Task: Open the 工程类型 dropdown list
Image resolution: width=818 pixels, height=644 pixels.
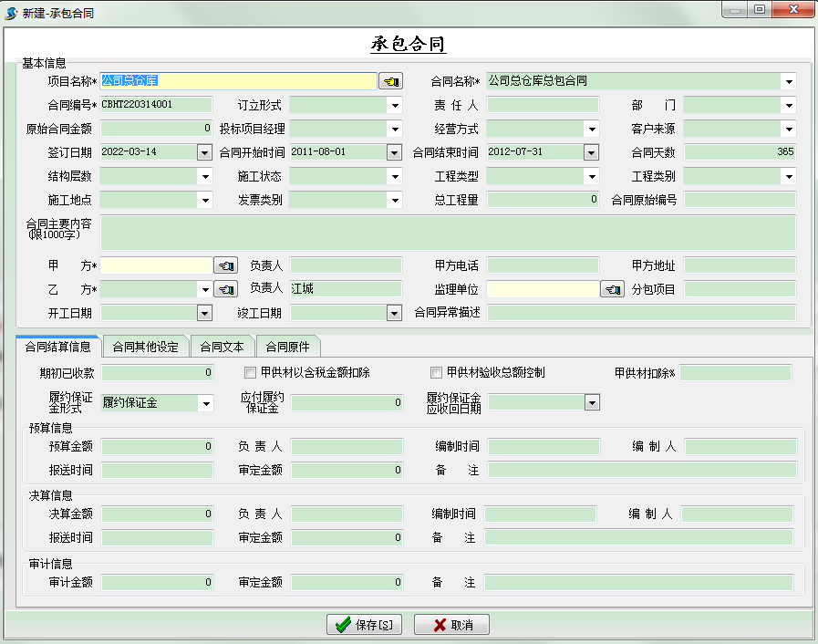Action: click(591, 176)
